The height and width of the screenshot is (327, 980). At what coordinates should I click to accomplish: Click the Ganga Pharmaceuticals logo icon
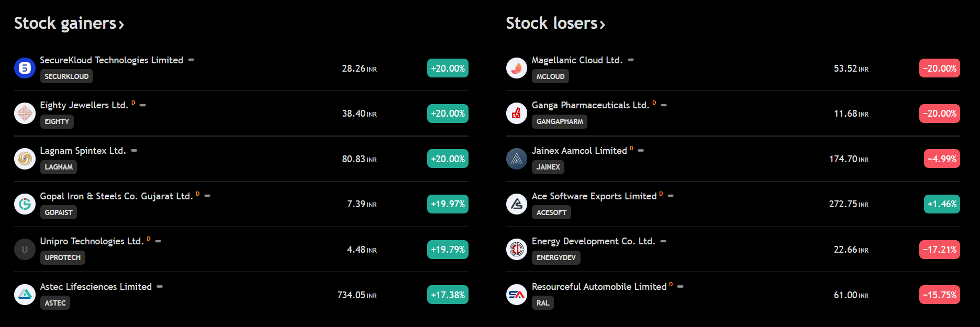(517, 114)
